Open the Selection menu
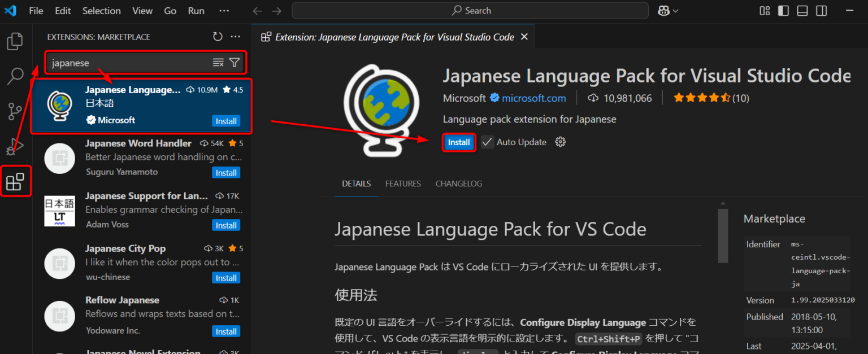The image size is (868, 354). pyautogui.click(x=101, y=10)
